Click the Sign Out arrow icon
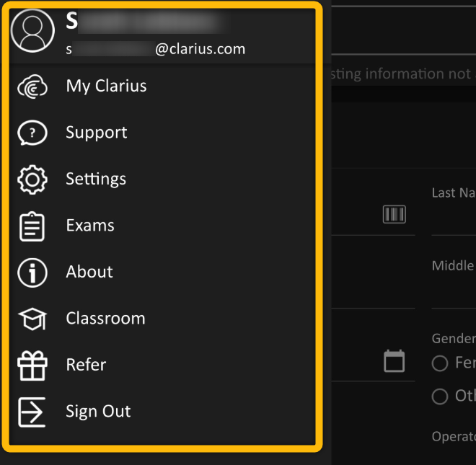Image resolution: width=476 pixels, height=465 pixels. [32, 412]
